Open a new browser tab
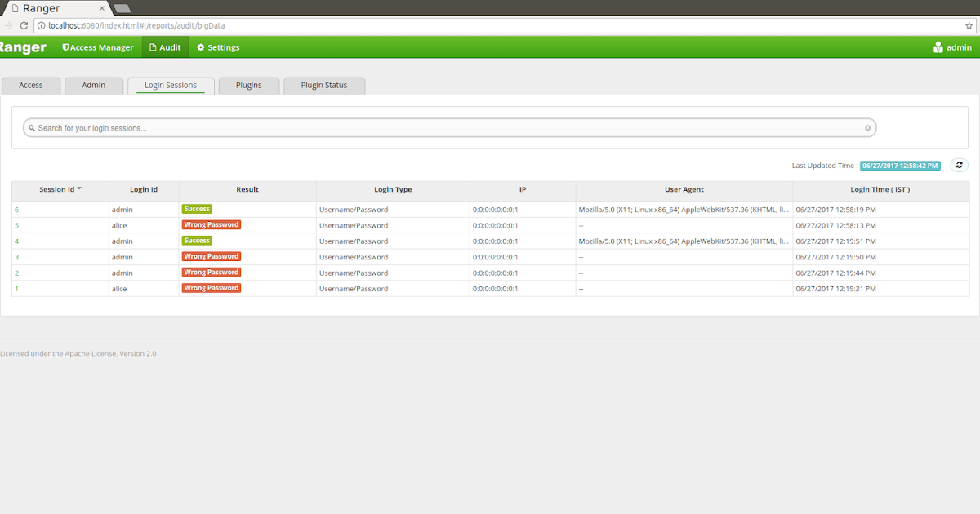This screenshot has height=514, width=980. [122, 8]
